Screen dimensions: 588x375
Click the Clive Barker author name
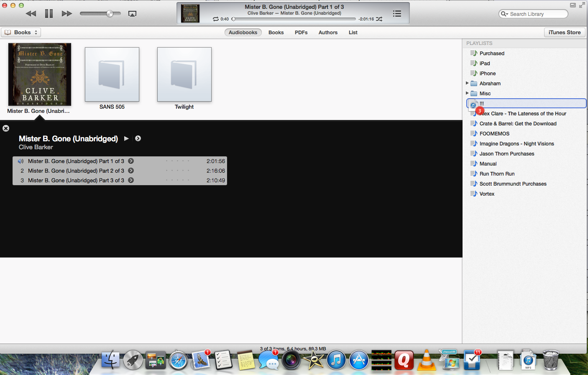[x=36, y=147]
